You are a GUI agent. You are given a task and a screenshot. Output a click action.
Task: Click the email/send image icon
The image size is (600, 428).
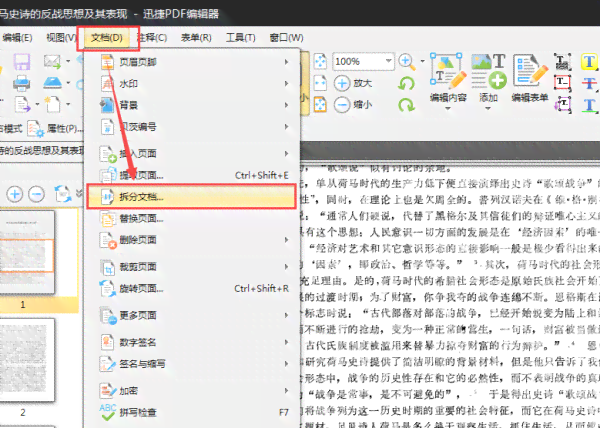coord(52,62)
